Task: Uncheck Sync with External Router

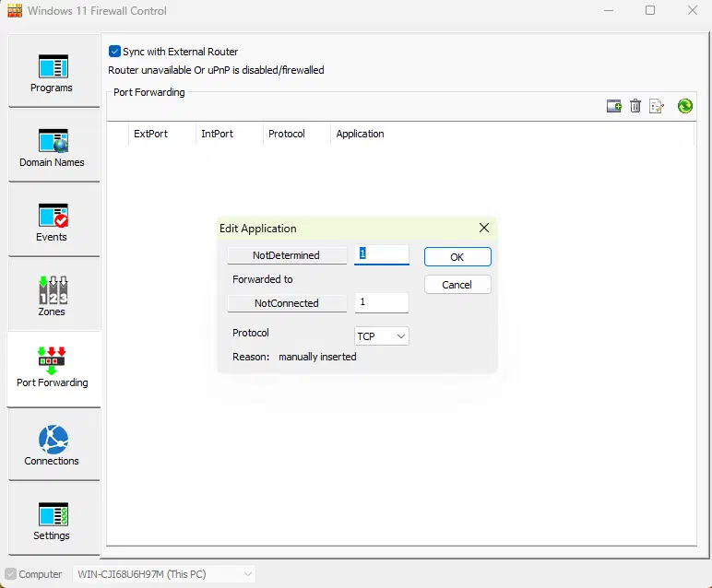Action: pos(114,52)
